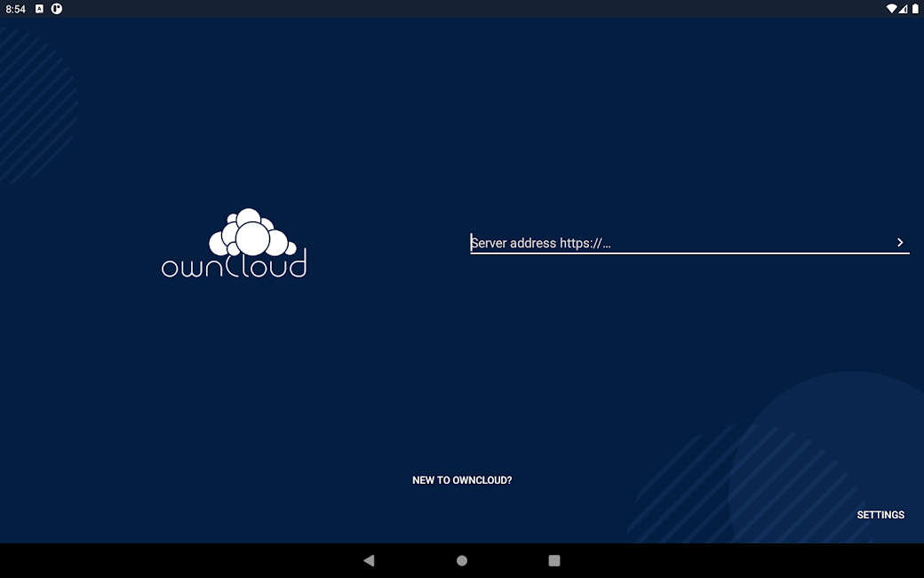Screen dimensions: 924x578
Task: Tap the keyboard notification icon
Action: (39, 9)
